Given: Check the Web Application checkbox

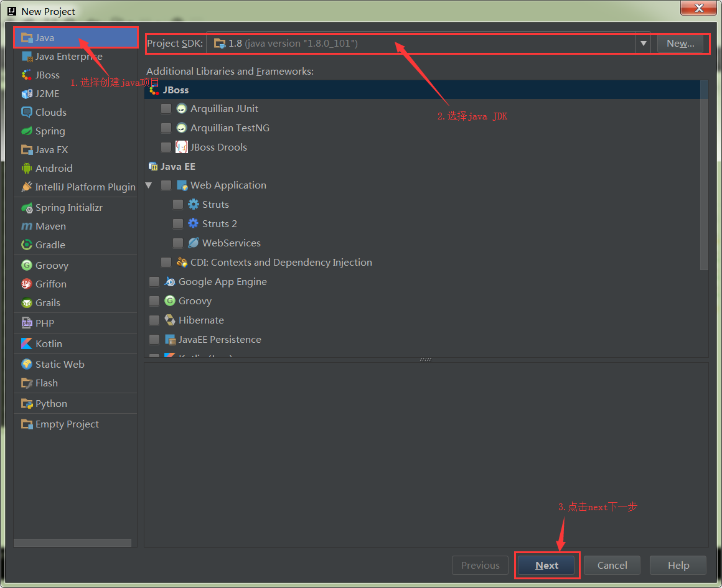Looking at the screenshot, I should click(x=166, y=185).
